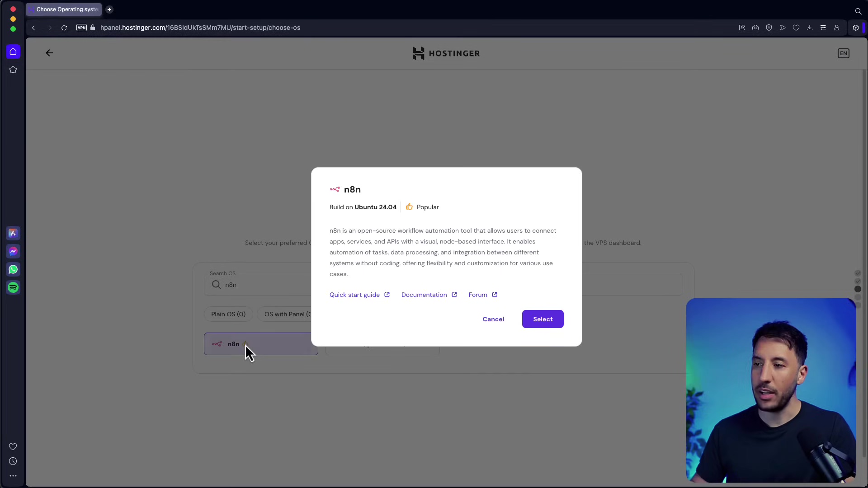Open WhatsApp in the sidebar
The width and height of the screenshot is (868, 488).
13,269
